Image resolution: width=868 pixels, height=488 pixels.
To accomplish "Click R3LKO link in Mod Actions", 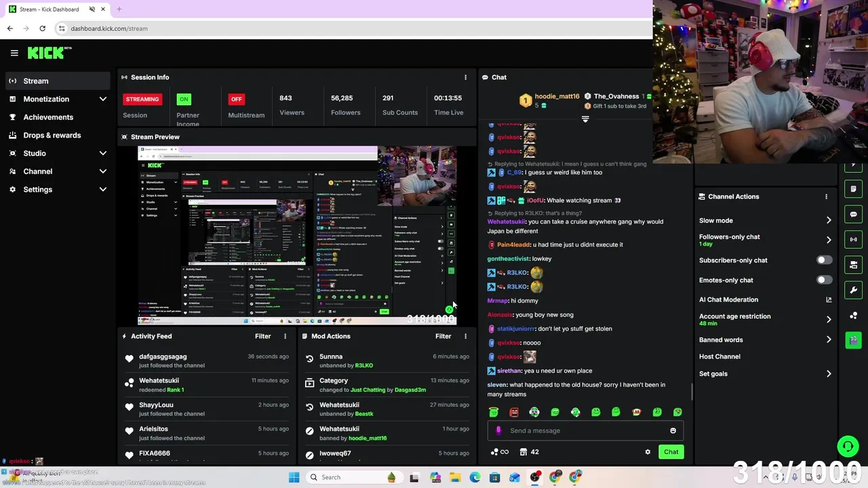I will click(364, 365).
